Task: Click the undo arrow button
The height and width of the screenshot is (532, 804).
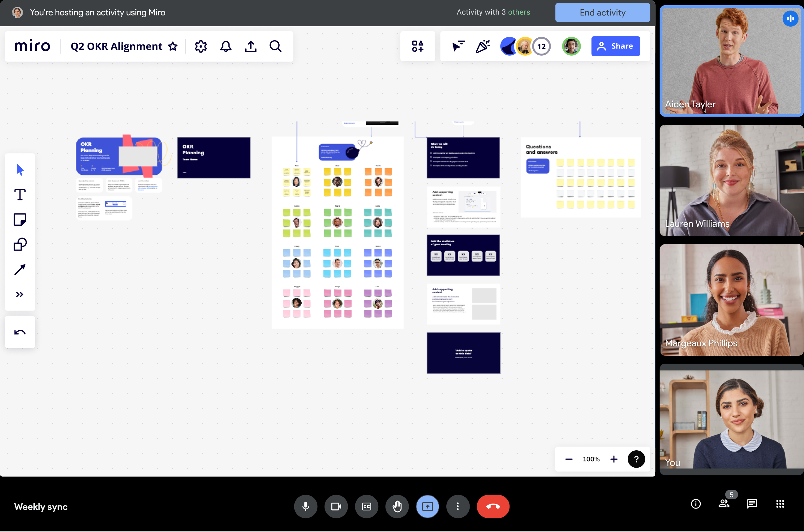Action: tap(20, 332)
